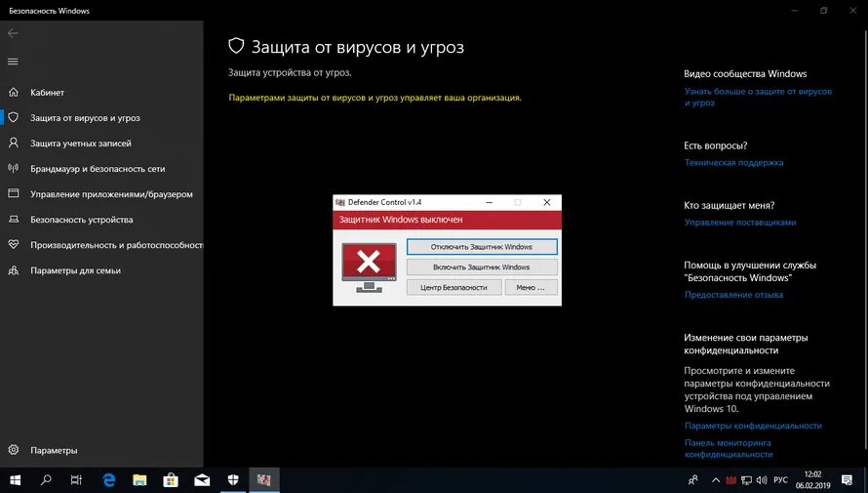This screenshot has height=493, width=868.
Task: Select Параметры для семьи in the sidebar
Action: 75,270
